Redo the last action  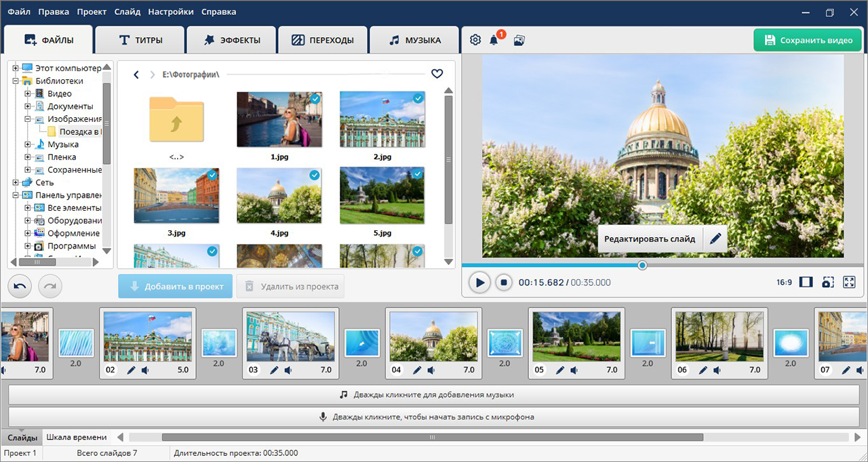click(50, 287)
